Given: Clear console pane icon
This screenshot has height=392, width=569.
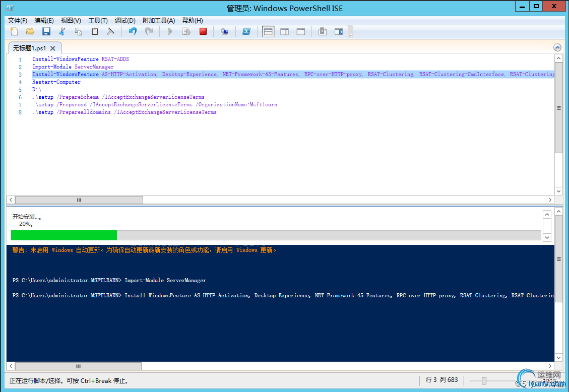Looking at the screenshot, I should click(111, 32).
